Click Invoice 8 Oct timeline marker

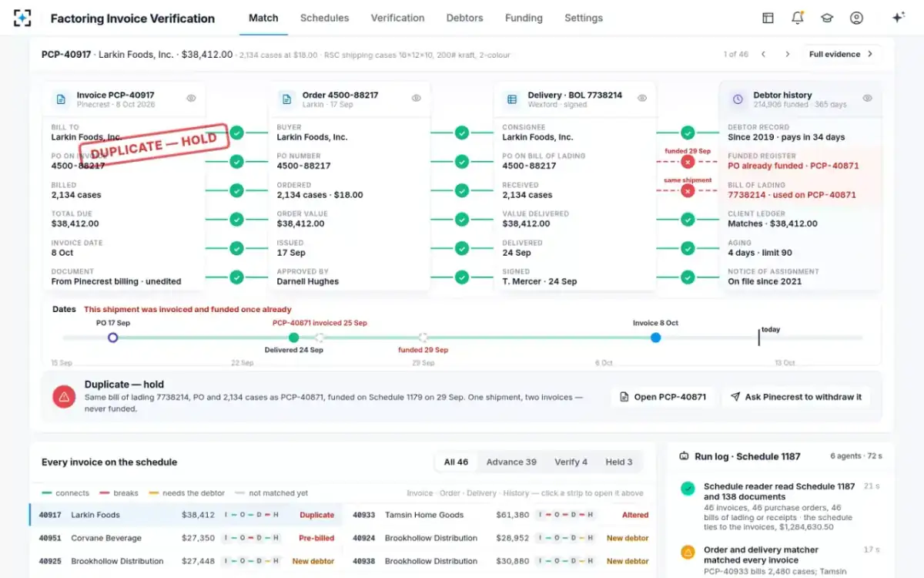pos(655,338)
